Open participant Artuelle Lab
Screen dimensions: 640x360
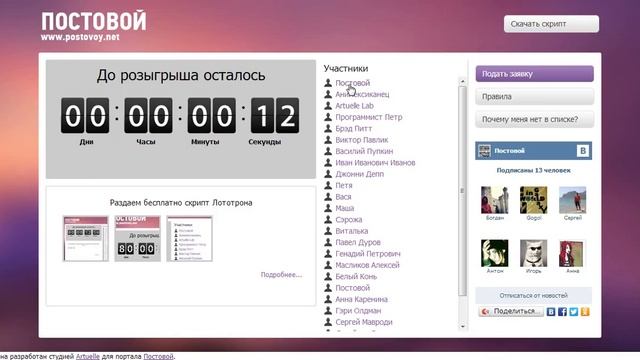[354, 106]
